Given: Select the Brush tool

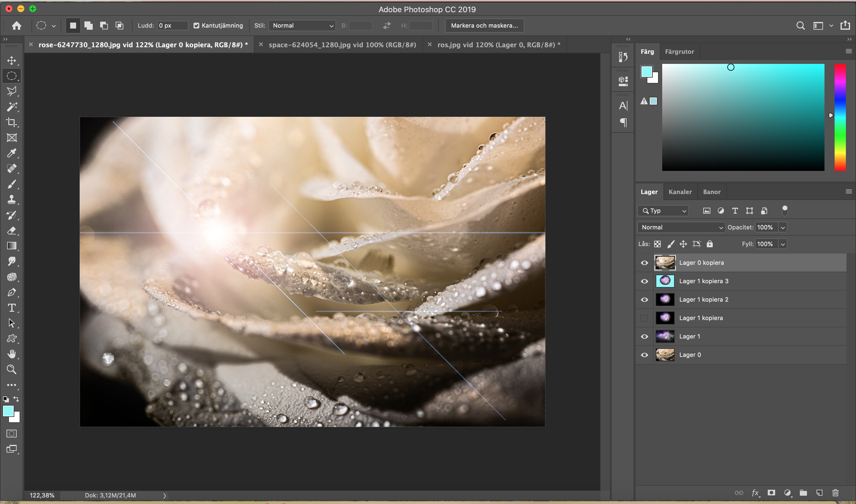Looking at the screenshot, I should (12, 184).
